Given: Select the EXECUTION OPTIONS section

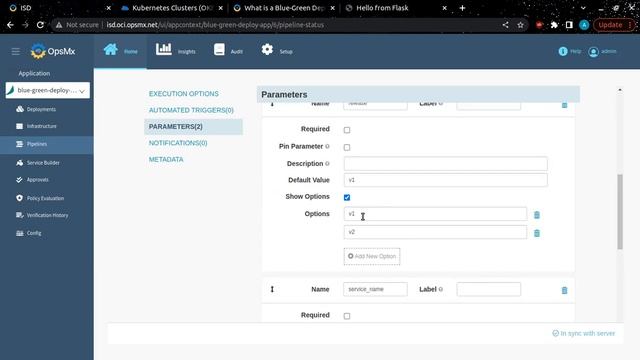Looking at the screenshot, I should pos(184,94).
